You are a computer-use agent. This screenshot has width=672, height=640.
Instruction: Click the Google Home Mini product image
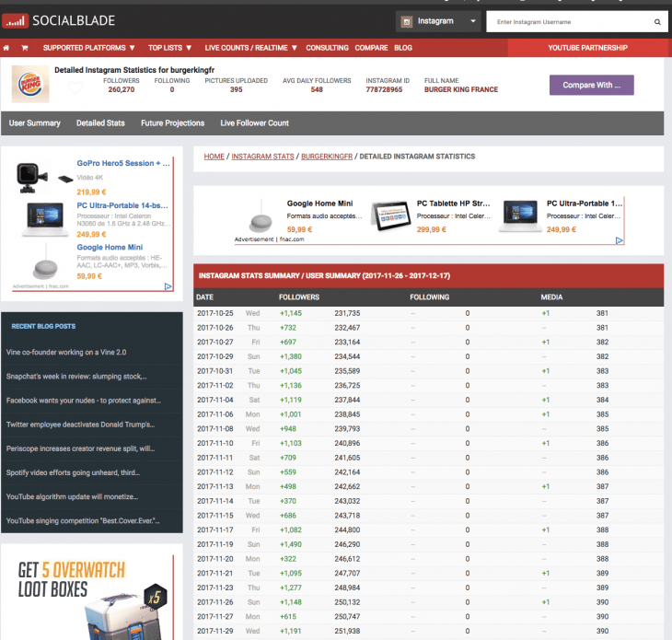click(261, 215)
